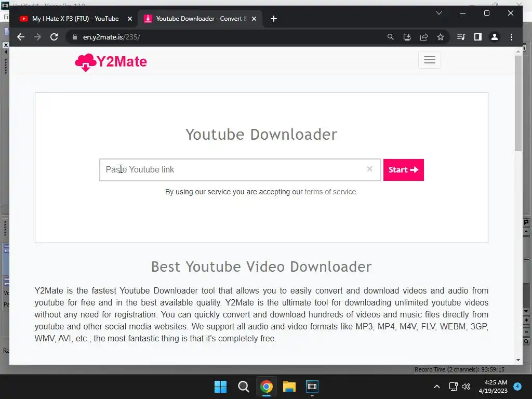The height and width of the screenshot is (399, 532).
Task: Click the install app icon in address bar
Action: (407, 37)
